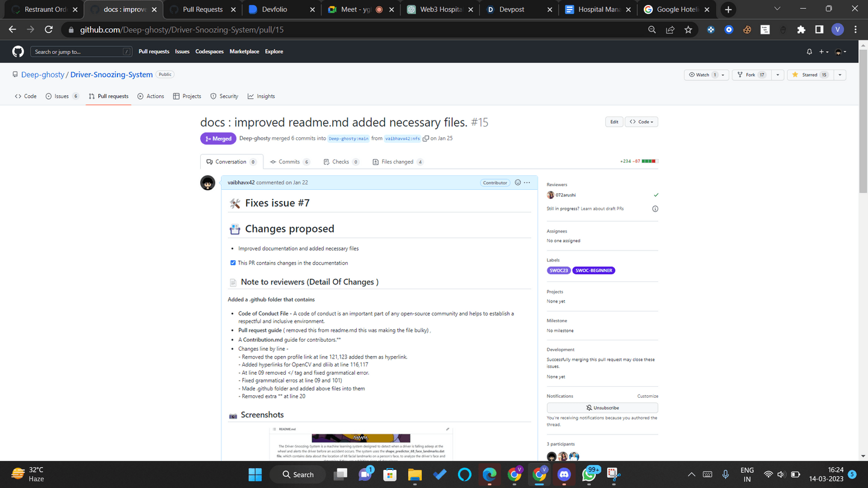Bookmark page with star icon
Screen dimensions: 868x488
tap(688, 30)
